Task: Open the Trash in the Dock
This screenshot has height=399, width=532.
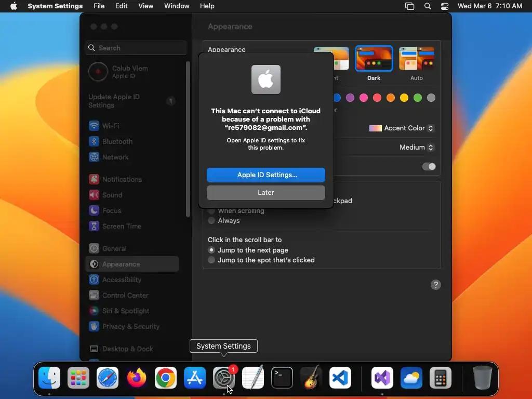Action: click(x=483, y=378)
